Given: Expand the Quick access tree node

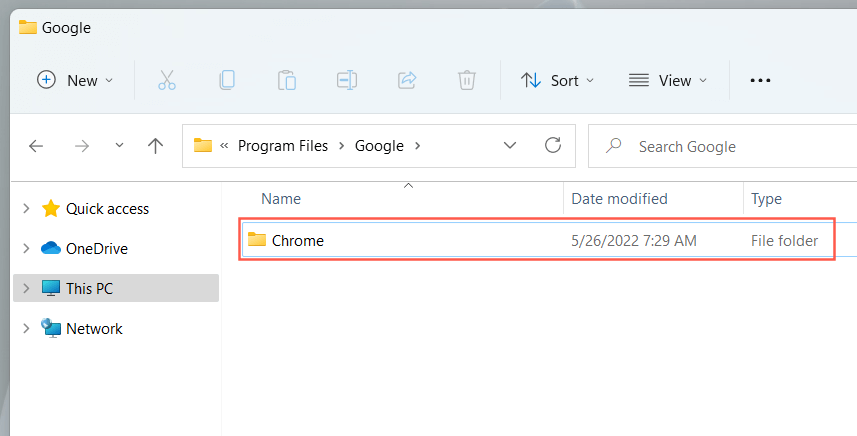Looking at the screenshot, I should point(26,209).
